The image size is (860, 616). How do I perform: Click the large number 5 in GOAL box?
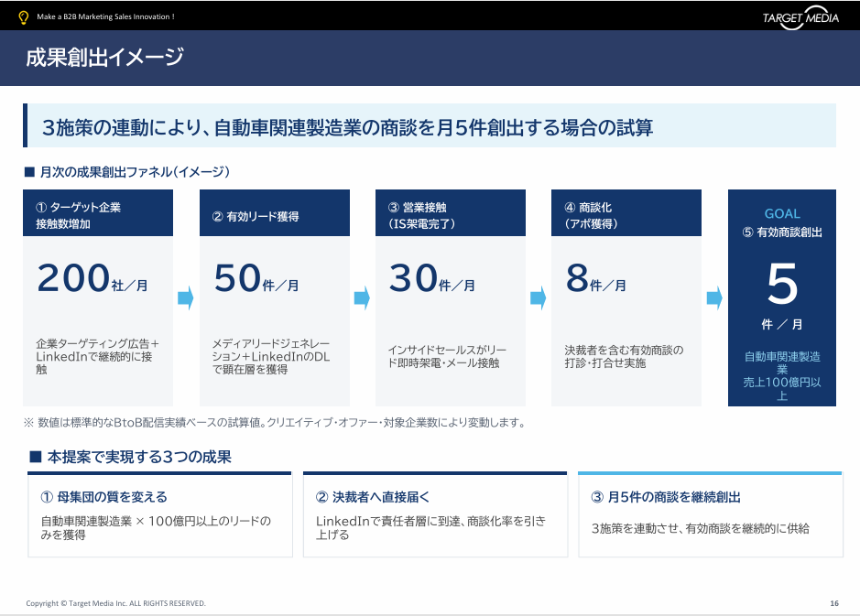(x=782, y=284)
